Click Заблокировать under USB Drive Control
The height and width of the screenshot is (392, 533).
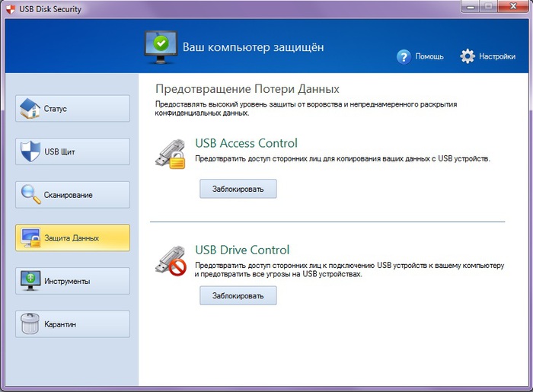(238, 295)
